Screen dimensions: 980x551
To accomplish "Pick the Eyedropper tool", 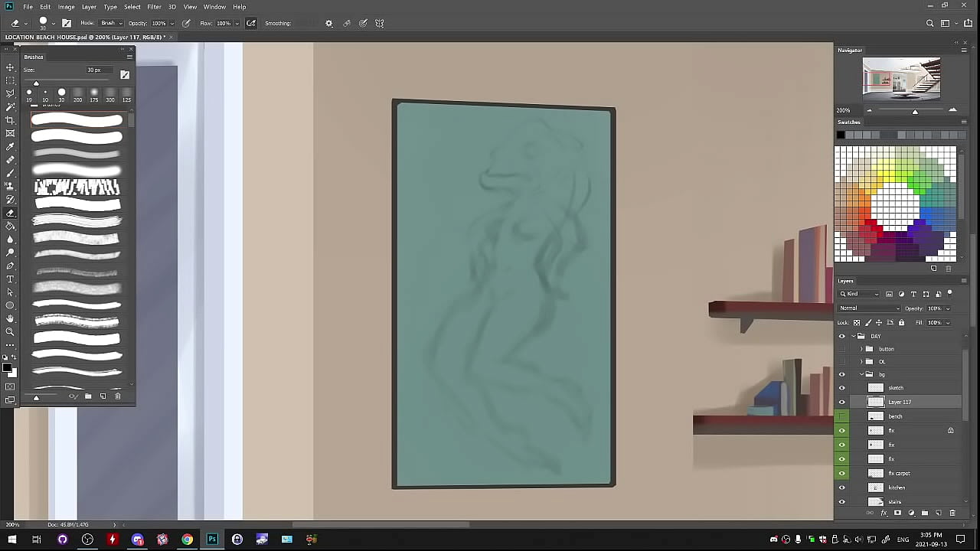I will (x=10, y=147).
